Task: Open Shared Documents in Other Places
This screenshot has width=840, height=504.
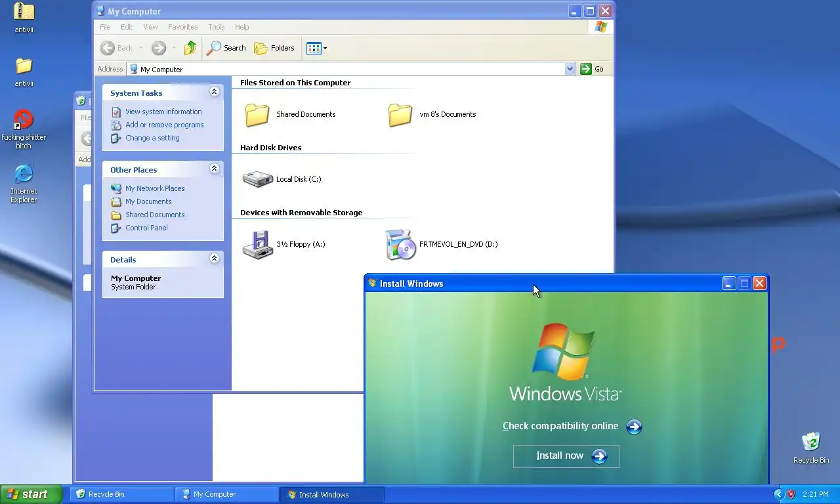Action: click(155, 215)
